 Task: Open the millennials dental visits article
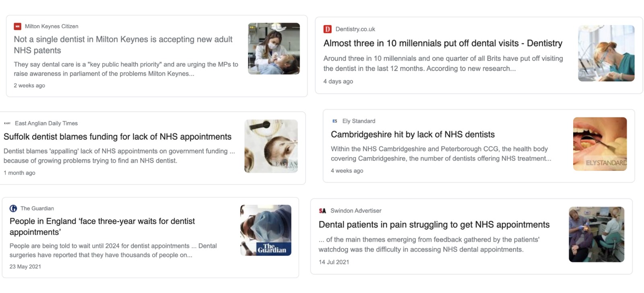(443, 43)
